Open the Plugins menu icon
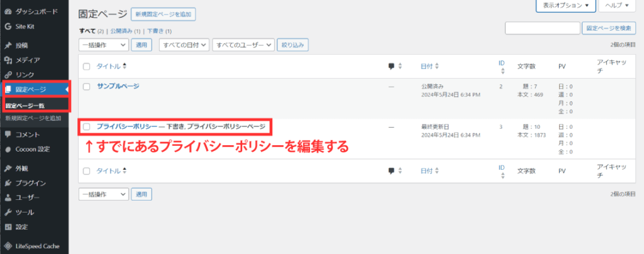644x254 pixels. click(x=8, y=183)
